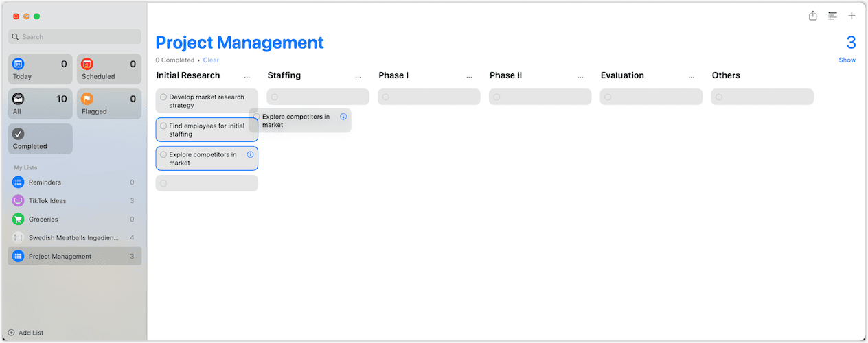Image resolution: width=868 pixels, height=343 pixels.
Task: Open Phase II column ellipsis menu
Action: [581, 76]
